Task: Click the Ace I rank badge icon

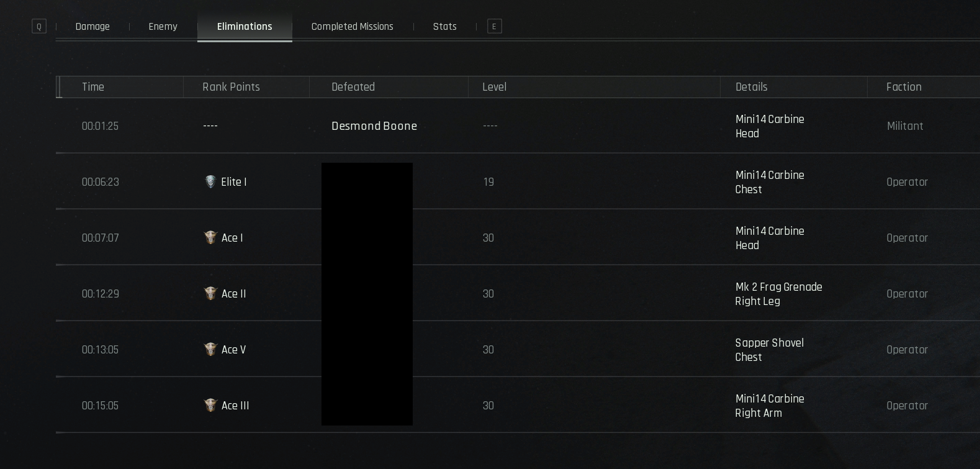Action: click(210, 238)
